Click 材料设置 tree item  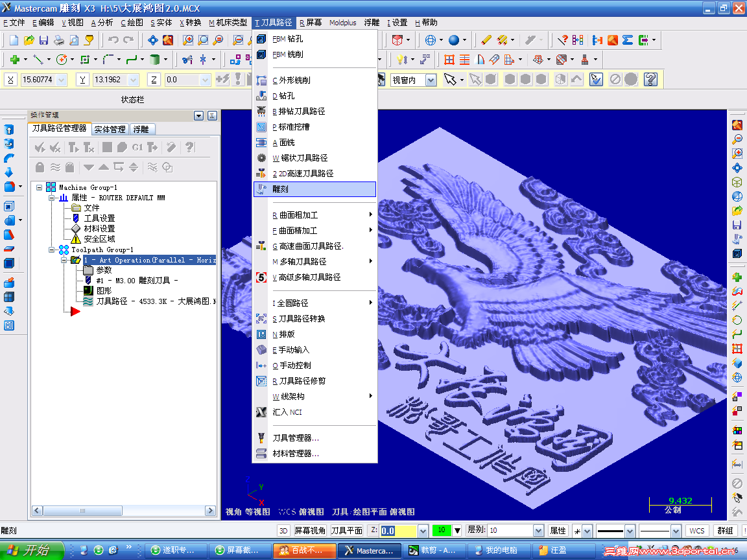click(99, 229)
